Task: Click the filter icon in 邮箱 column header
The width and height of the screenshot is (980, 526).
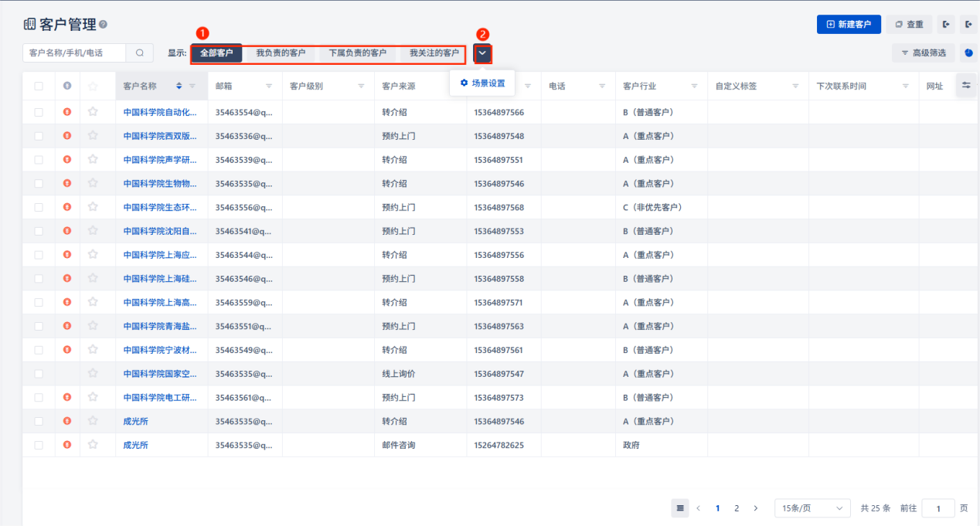Action: point(269,86)
